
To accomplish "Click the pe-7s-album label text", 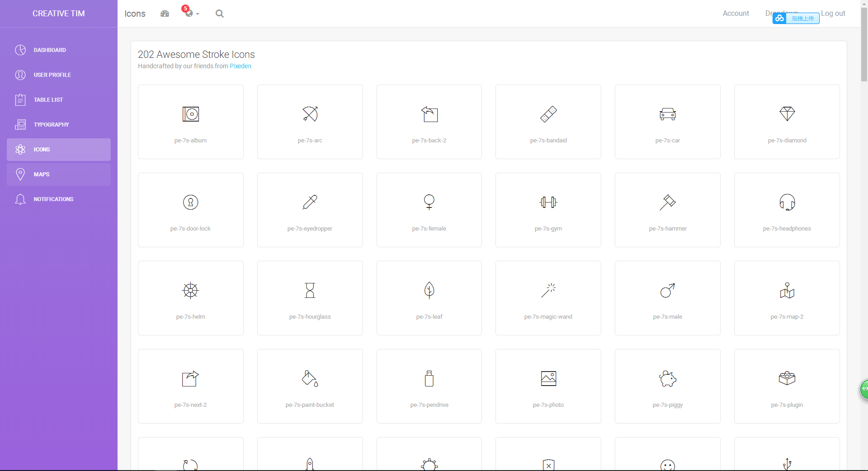I will pyautogui.click(x=191, y=141).
